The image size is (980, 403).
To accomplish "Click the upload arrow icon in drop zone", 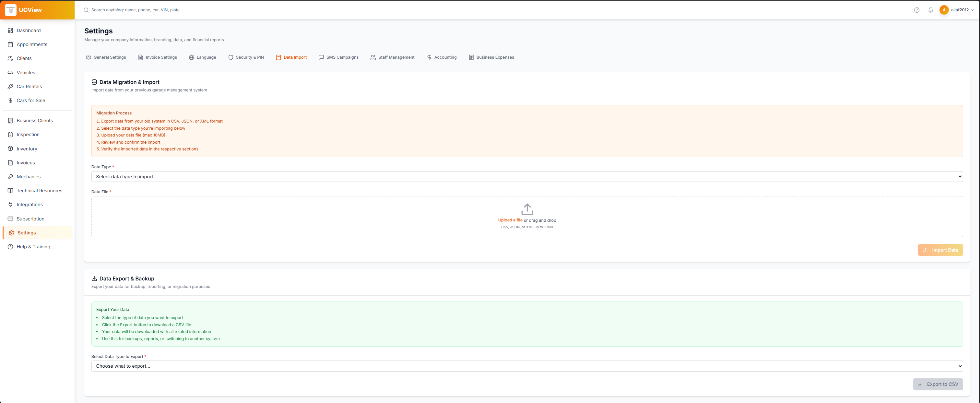I will pyautogui.click(x=527, y=209).
